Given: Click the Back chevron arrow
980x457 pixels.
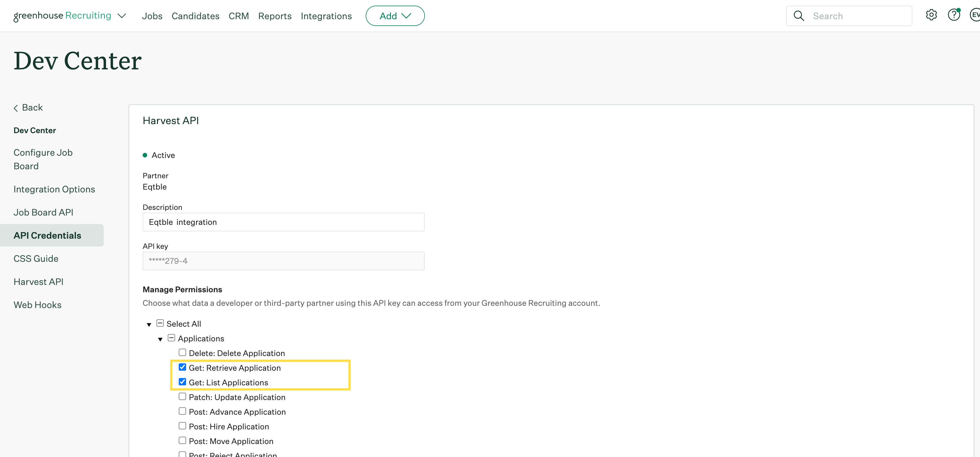Looking at the screenshot, I should coord(16,108).
